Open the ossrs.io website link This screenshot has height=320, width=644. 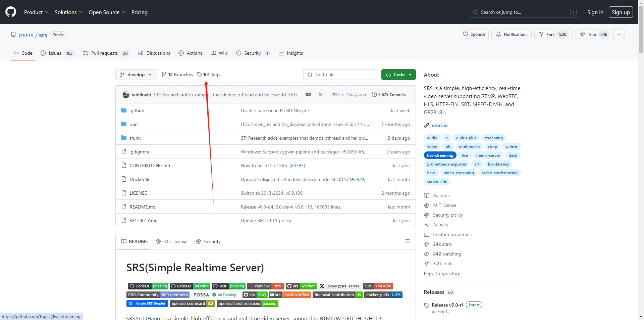coord(440,125)
